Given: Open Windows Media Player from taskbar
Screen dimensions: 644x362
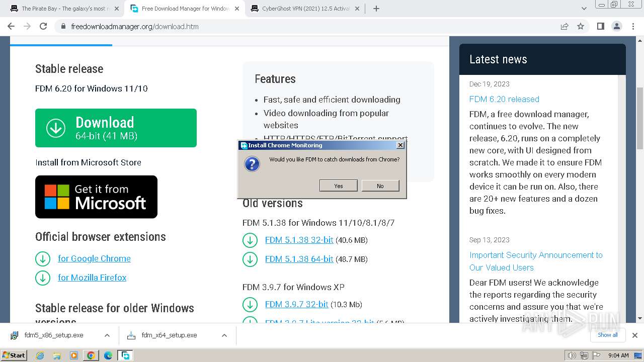Looking at the screenshot, I should 74,355.
